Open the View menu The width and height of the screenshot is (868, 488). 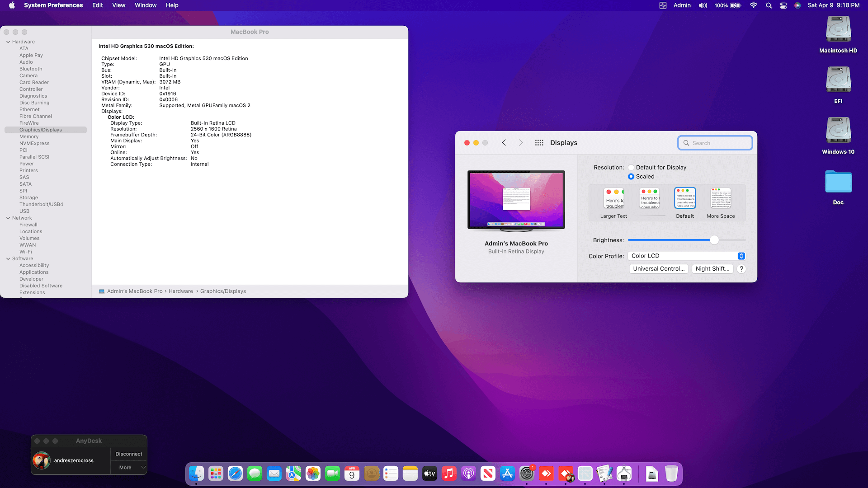[118, 5]
